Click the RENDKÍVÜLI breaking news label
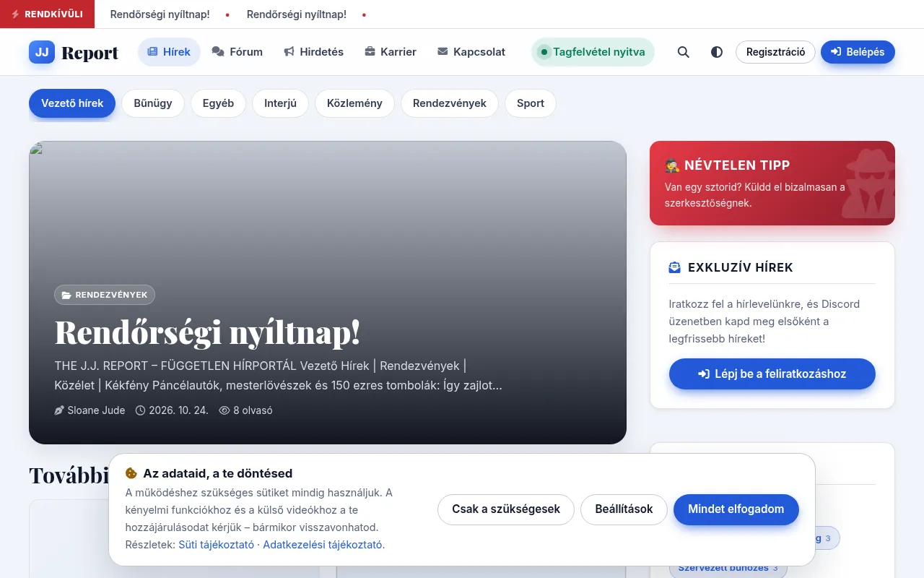Screen dimensions: 924x578 [x=47, y=14]
